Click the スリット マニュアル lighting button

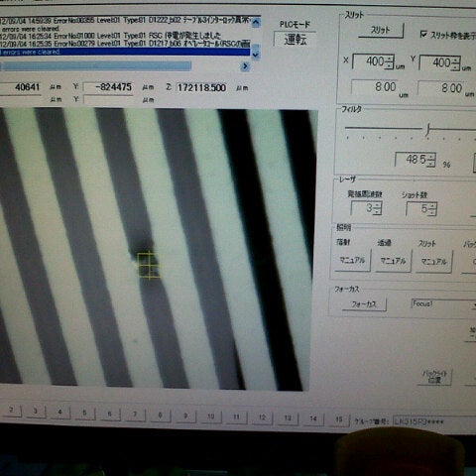(433, 262)
